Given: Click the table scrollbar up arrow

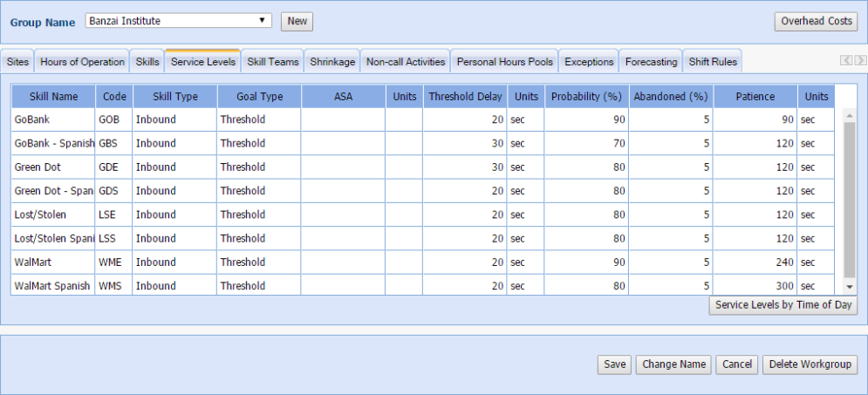Looking at the screenshot, I should point(850,114).
